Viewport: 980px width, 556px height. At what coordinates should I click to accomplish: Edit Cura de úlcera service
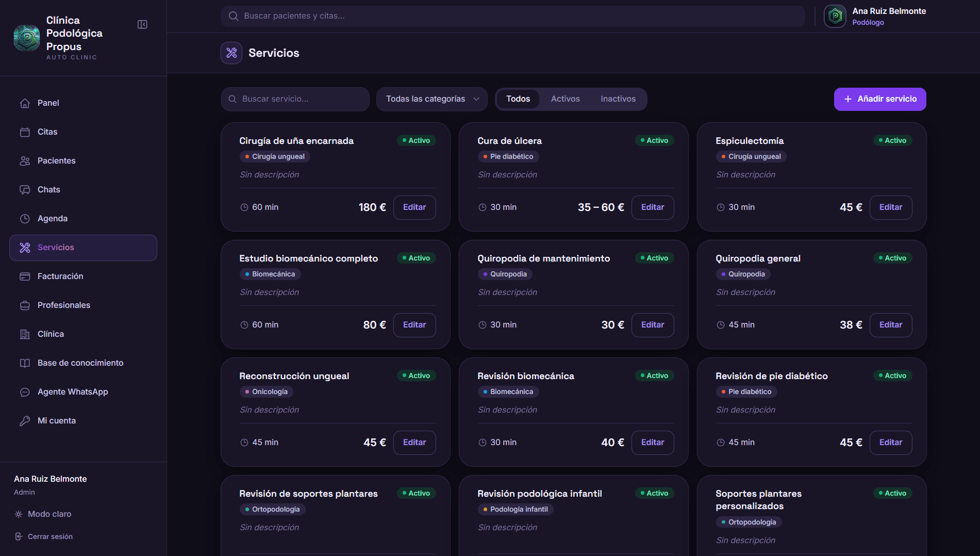[x=653, y=207]
